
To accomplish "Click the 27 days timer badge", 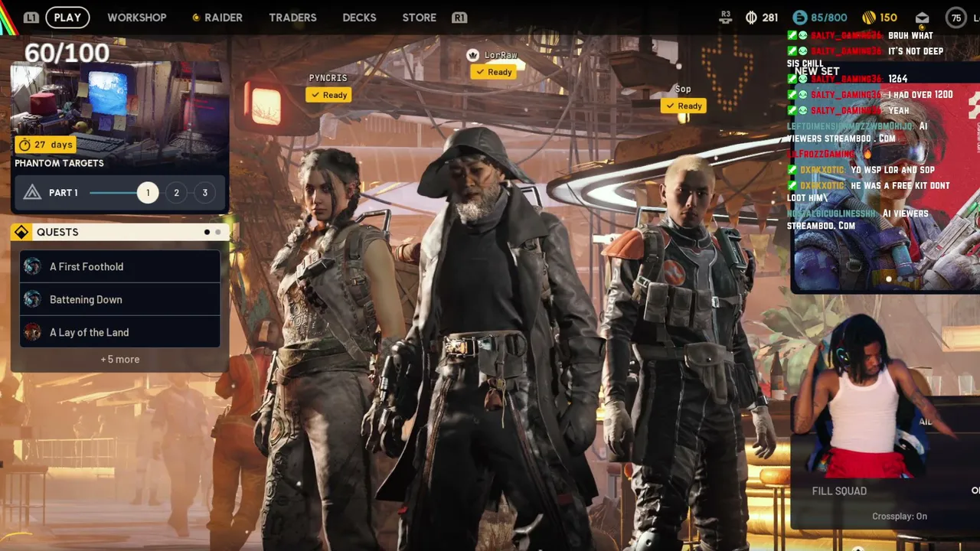I will pos(45,145).
